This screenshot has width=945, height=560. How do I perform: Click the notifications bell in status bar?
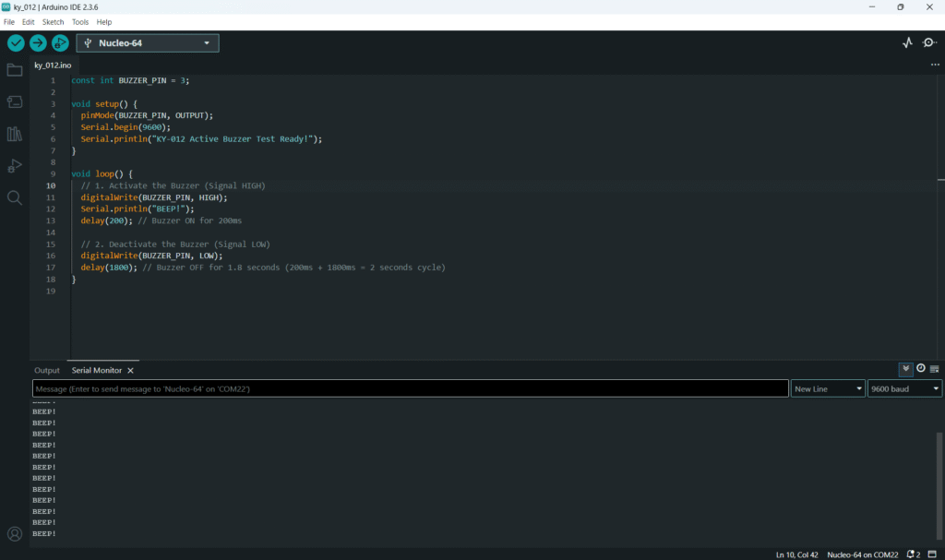click(x=912, y=554)
